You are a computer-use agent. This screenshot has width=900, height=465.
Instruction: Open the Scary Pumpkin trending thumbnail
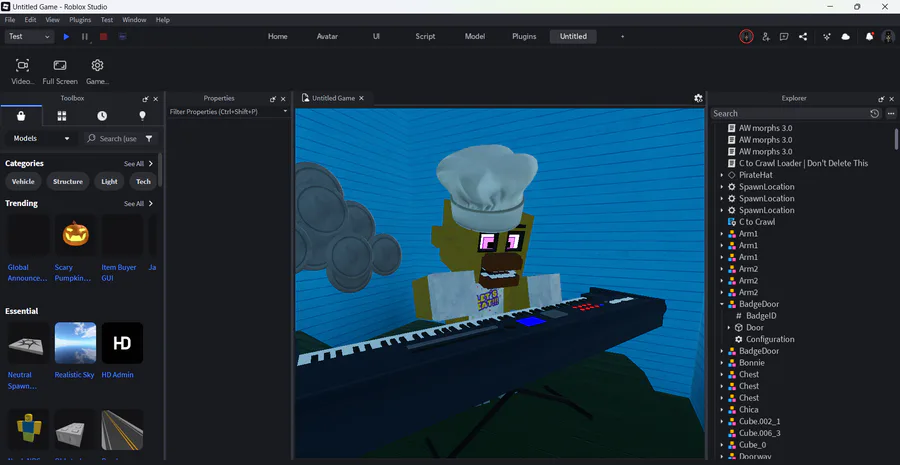click(75, 235)
